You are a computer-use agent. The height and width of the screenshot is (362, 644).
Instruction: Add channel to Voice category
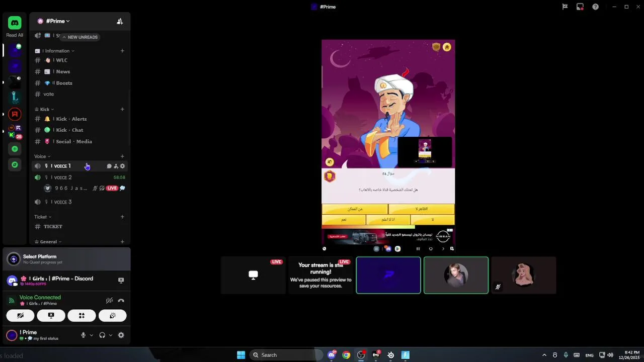(122, 156)
